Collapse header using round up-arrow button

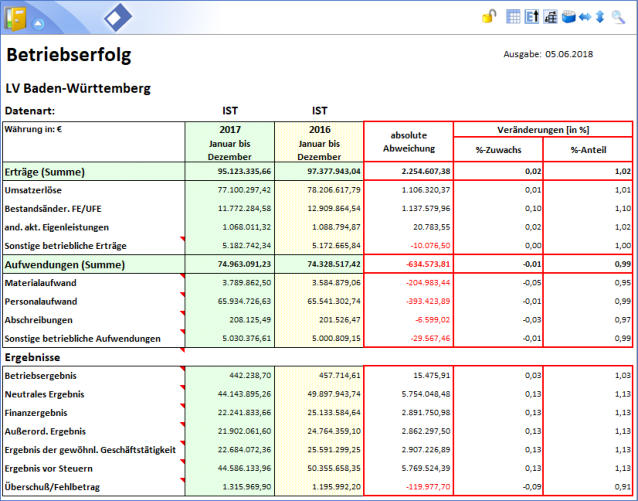(x=37, y=22)
